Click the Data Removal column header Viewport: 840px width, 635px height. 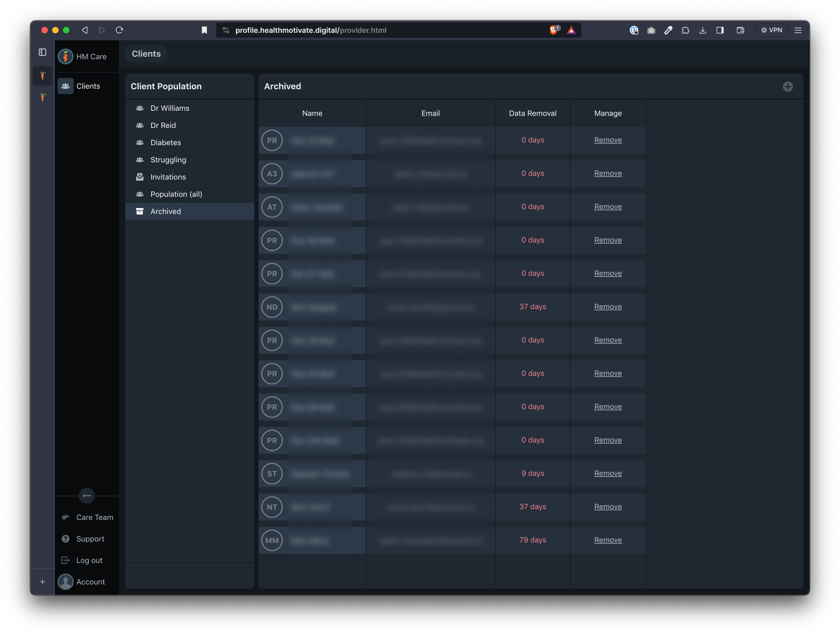(533, 113)
